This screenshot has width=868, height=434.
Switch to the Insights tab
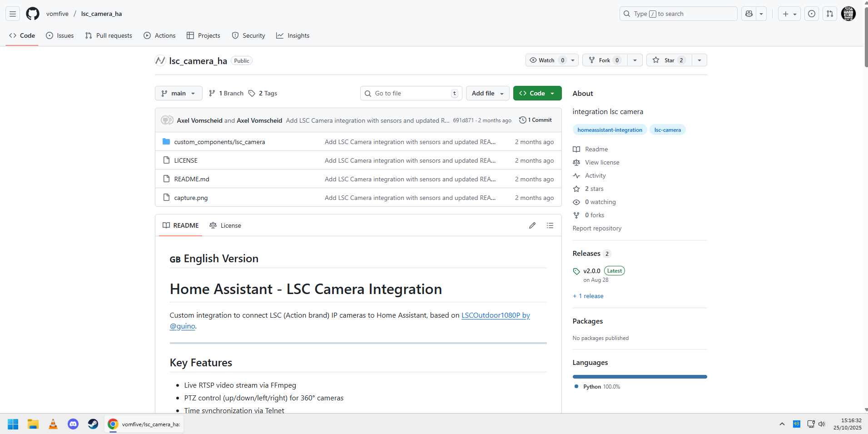tap(293, 35)
